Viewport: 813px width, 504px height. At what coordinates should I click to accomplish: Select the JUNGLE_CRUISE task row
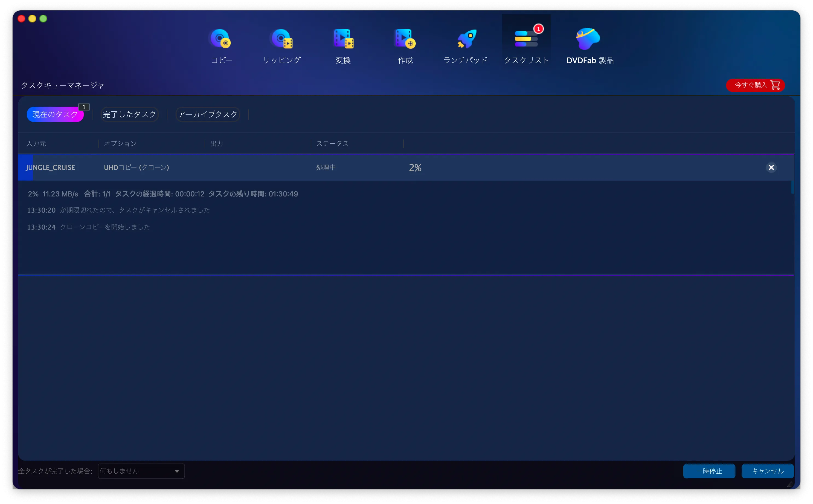(406, 167)
